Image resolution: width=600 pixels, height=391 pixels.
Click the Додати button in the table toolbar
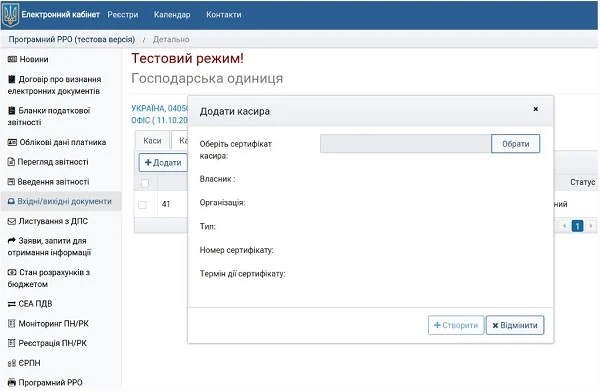point(163,163)
